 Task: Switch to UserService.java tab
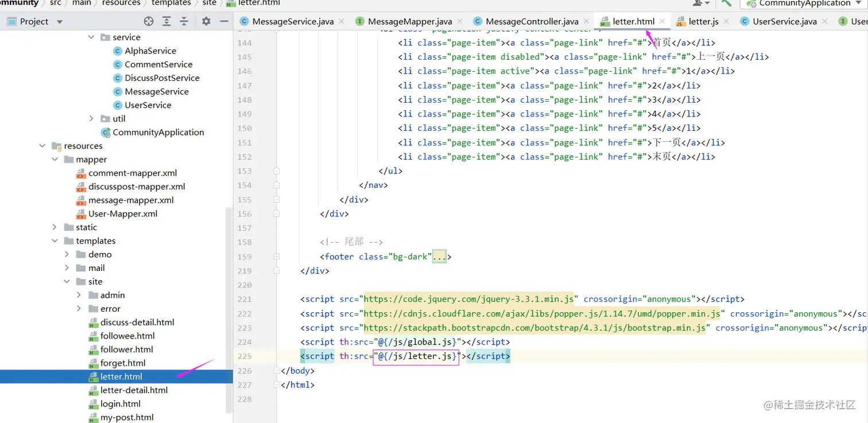coord(785,21)
